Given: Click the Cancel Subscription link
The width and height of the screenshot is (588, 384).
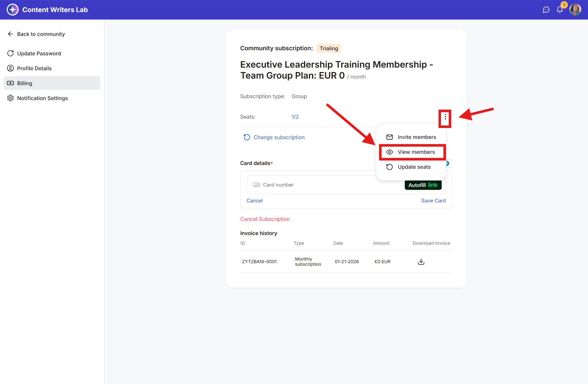Looking at the screenshot, I should pos(265,219).
